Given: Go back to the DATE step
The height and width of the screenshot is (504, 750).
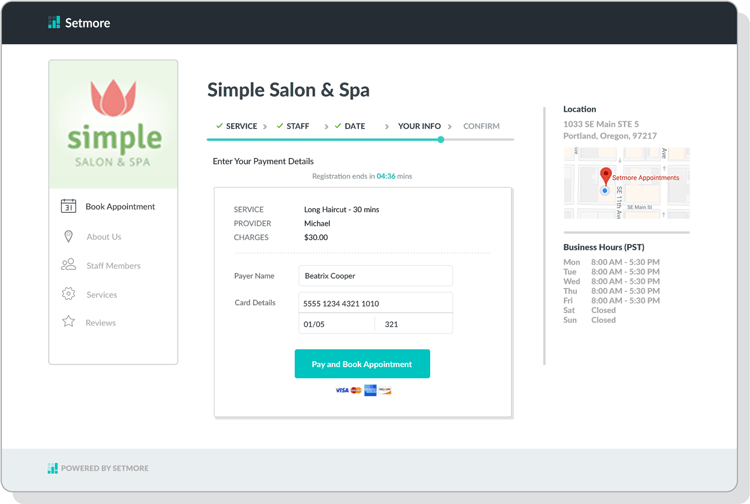Looking at the screenshot, I should [354, 126].
